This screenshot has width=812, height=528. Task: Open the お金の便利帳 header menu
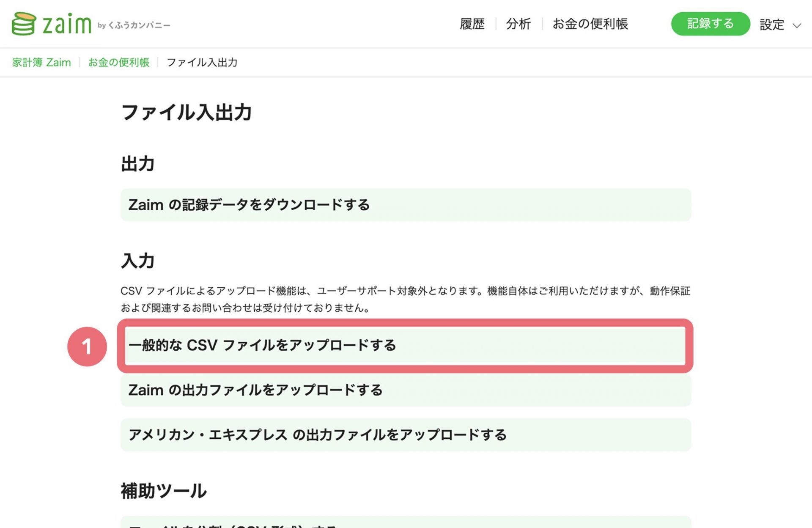coord(590,24)
